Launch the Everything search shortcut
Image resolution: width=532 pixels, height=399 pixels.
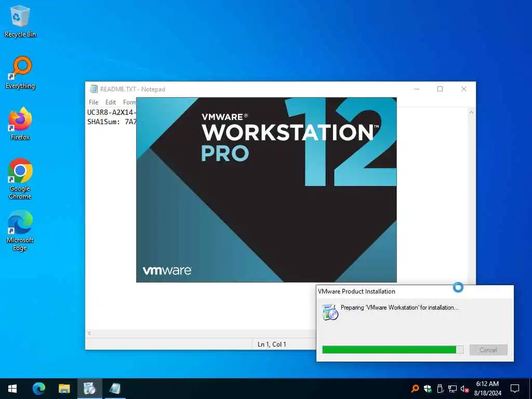point(20,73)
